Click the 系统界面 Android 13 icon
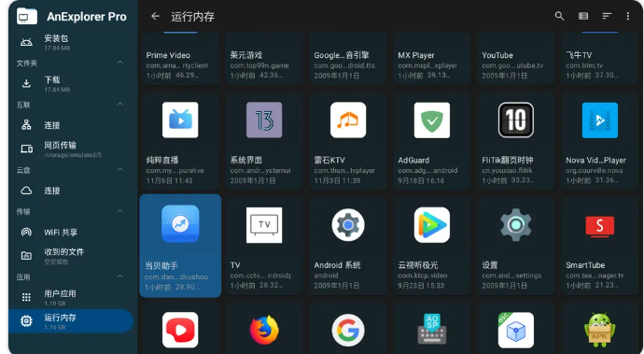644x354 pixels. tap(264, 120)
